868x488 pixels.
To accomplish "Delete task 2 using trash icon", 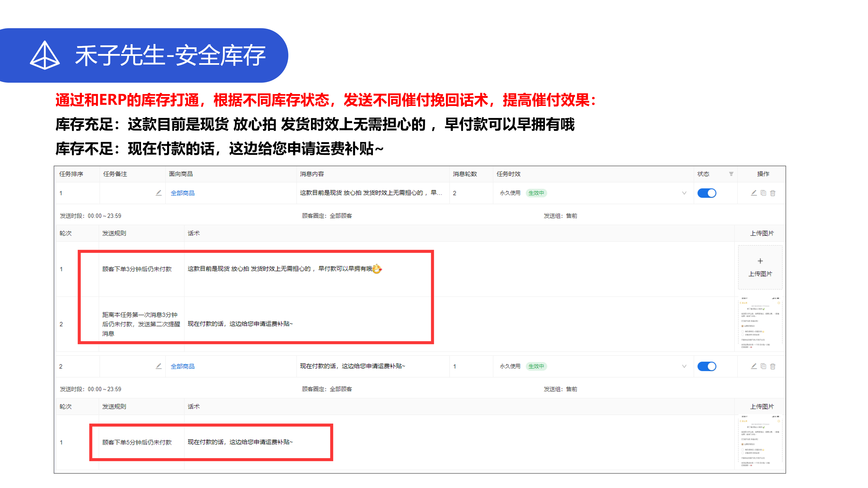I will pyautogui.click(x=773, y=366).
